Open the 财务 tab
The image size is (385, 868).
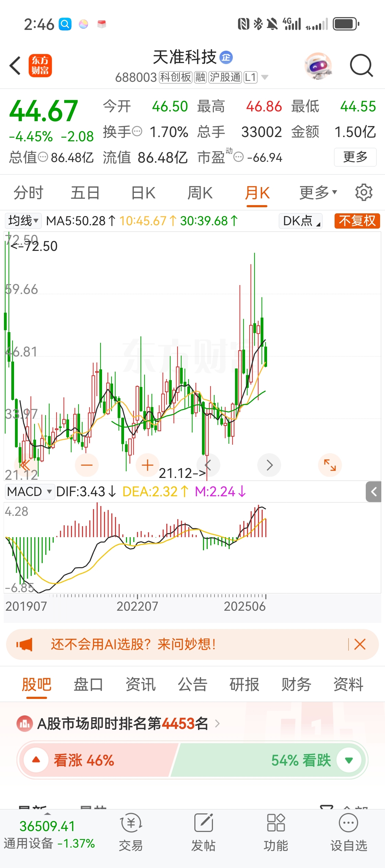point(296,684)
